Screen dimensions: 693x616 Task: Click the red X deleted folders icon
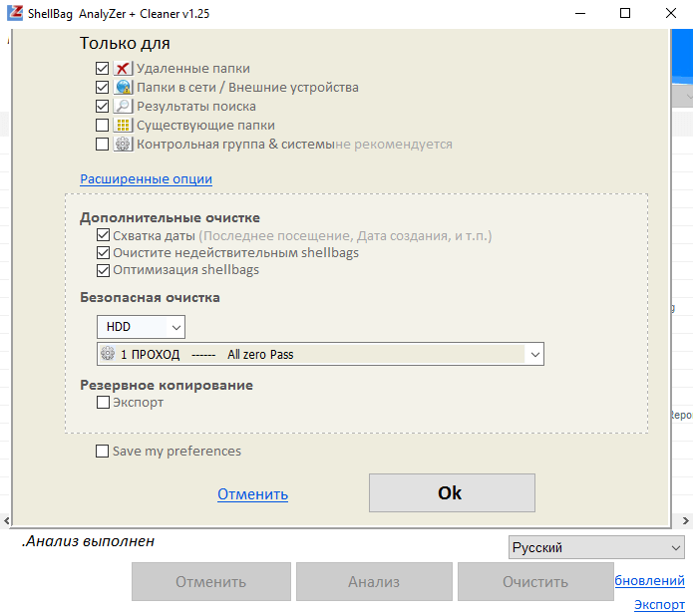click(x=123, y=69)
